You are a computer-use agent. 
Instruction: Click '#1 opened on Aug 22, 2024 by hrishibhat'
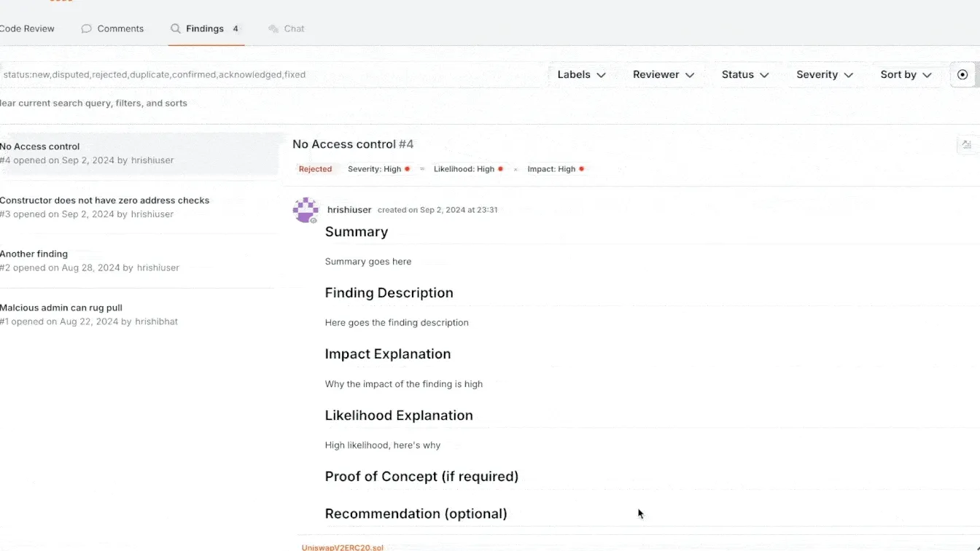[x=89, y=321]
